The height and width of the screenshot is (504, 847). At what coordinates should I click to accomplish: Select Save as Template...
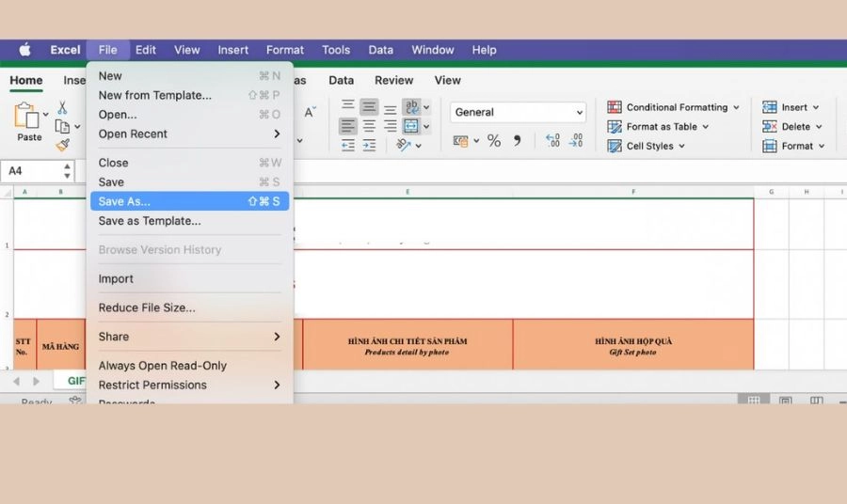(x=189, y=221)
